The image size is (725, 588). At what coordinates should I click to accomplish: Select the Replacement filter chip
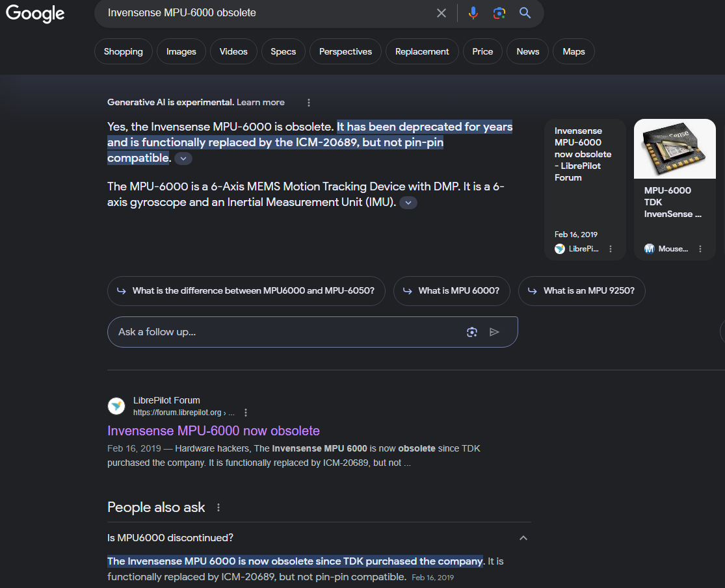coord(422,52)
